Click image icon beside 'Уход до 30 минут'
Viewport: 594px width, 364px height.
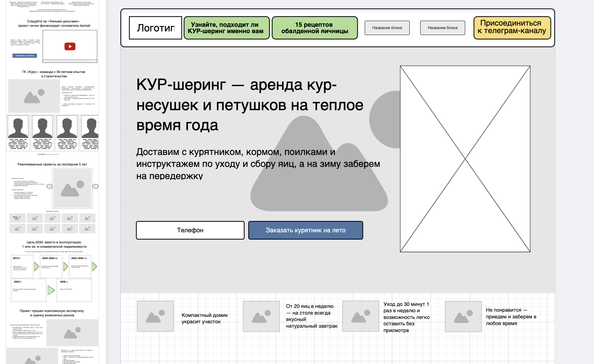tap(361, 316)
